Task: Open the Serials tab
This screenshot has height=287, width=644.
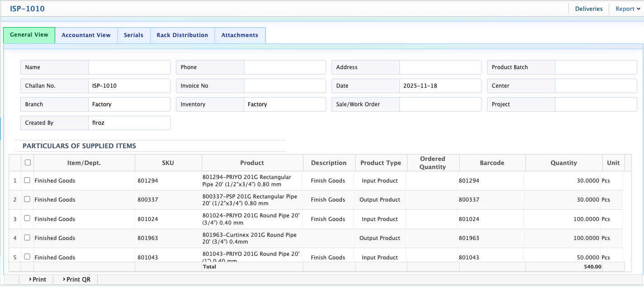Action: pyautogui.click(x=133, y=35)
